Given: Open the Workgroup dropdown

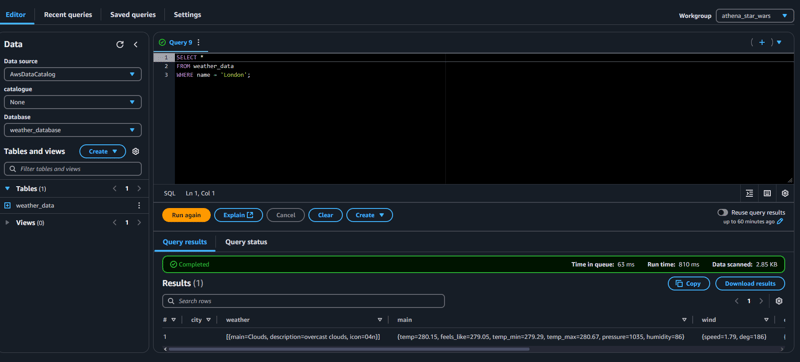Looking at the screenshot, I should coord(754,16).
